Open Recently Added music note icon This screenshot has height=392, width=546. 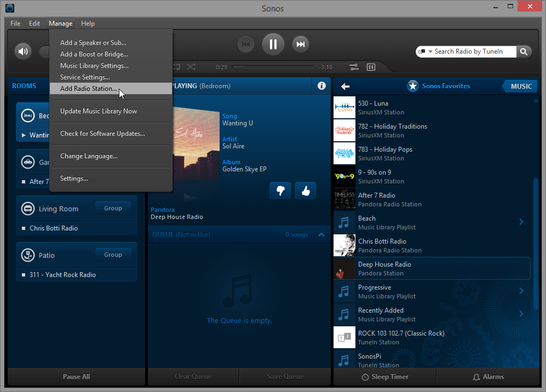pyautogui.click(x=344, y=314)
